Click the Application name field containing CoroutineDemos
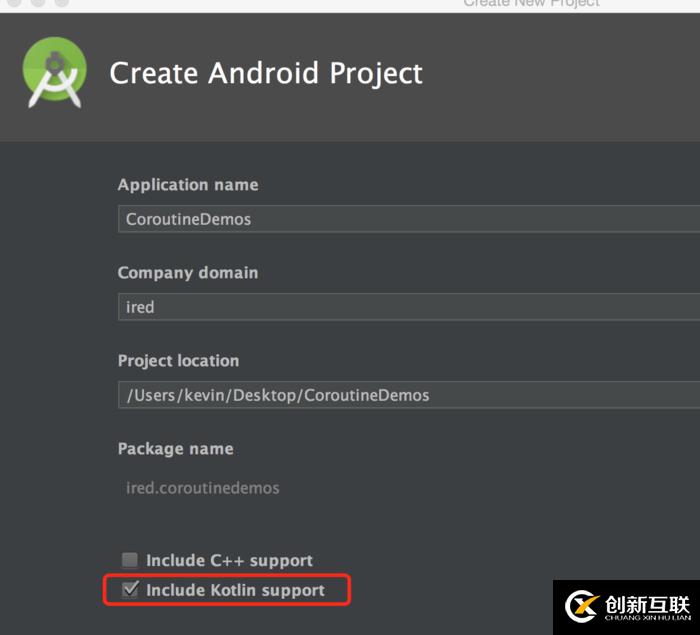700x635 pixels. (x=409, y=219)
